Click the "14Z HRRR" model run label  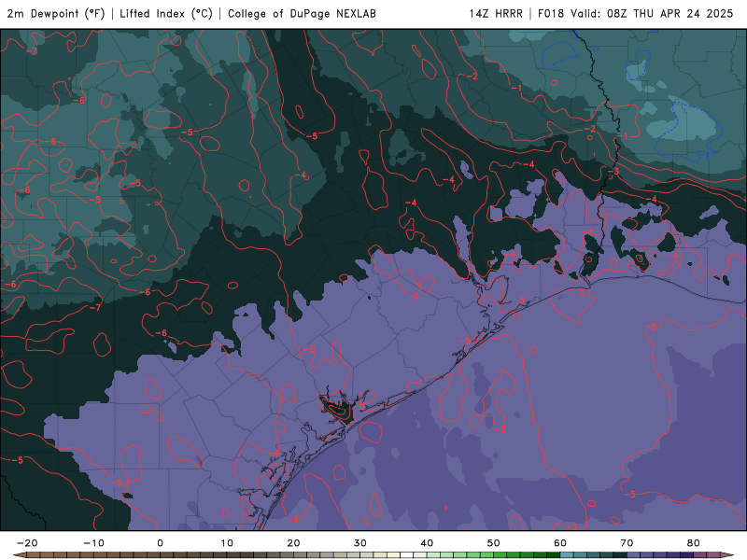pyautogui.click(x=496, y=13)
